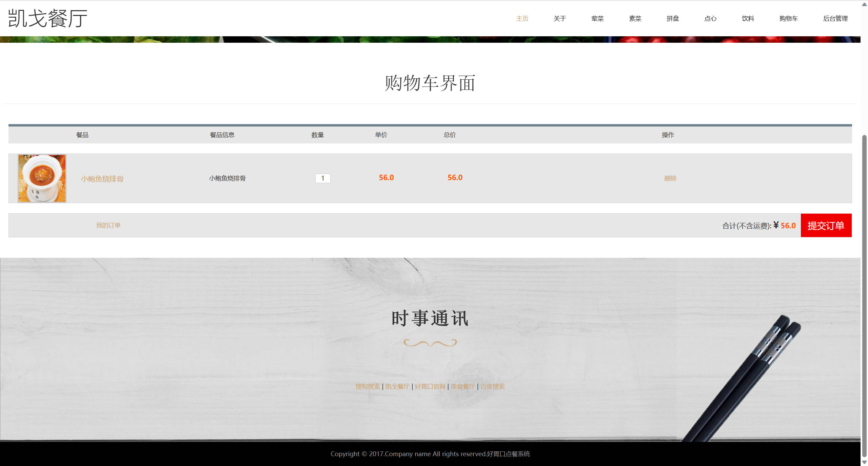868x466 pixels.
Task: Open the 主页 navigation item
Action: click(x=522, y=19)
